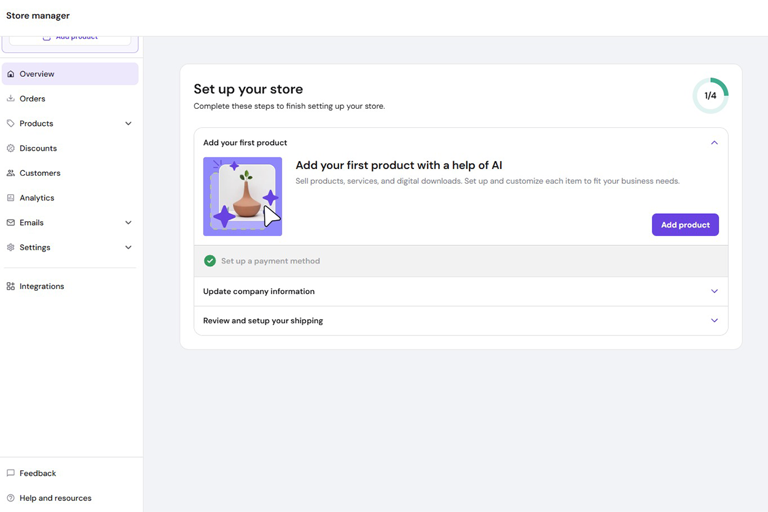The image size is (768, 512).
Task: Click the Settings menu label
Action: (x=35, y=247)
